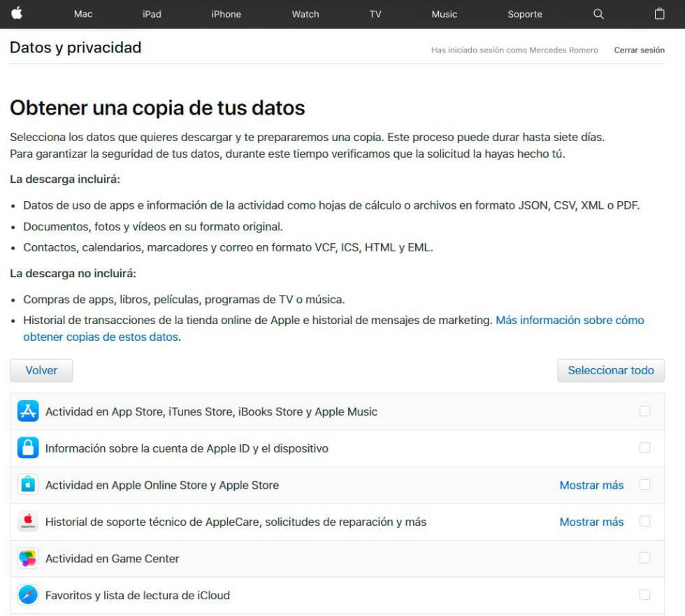
Task: Click the Game Center colorful icon
Action: coord(28,558)
